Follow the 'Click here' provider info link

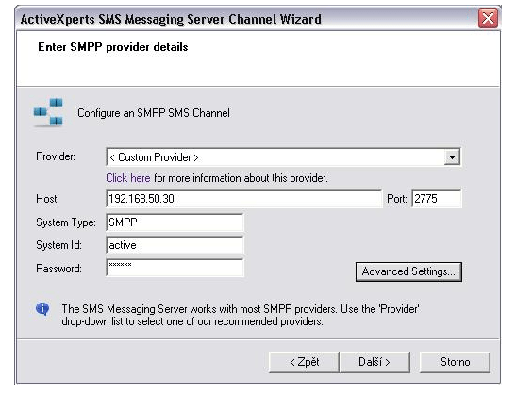click(128, 178)
